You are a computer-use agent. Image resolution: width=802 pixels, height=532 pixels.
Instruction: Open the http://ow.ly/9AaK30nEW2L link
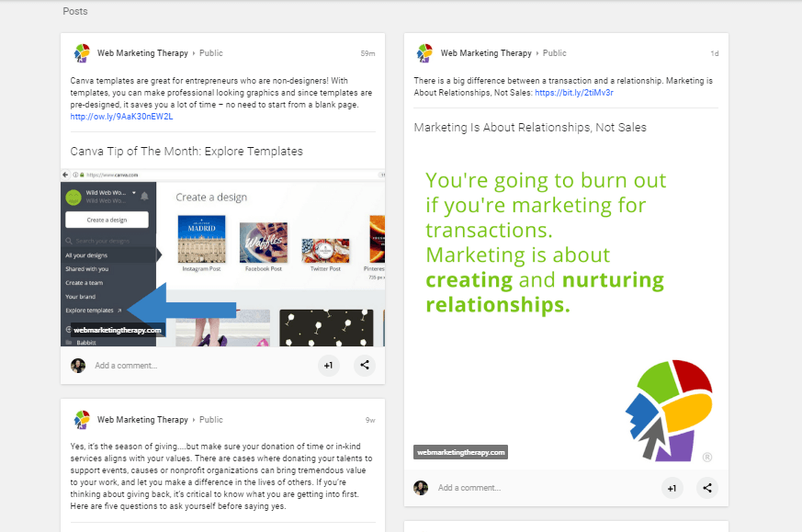pos(122,117)
